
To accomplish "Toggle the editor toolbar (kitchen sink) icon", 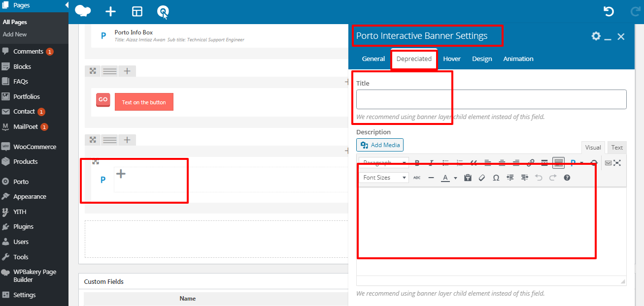I will [559, 163].
